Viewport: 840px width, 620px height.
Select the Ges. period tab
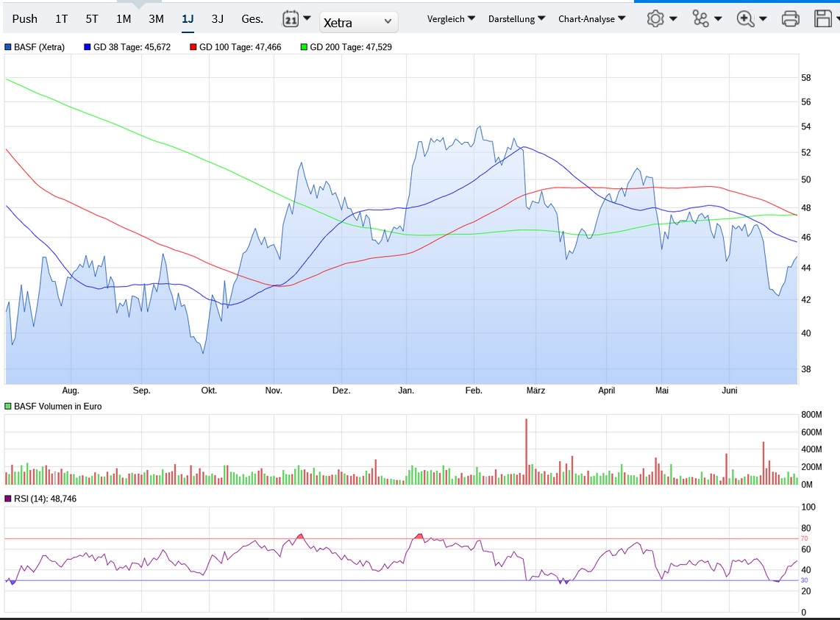(x=252, y=18)
